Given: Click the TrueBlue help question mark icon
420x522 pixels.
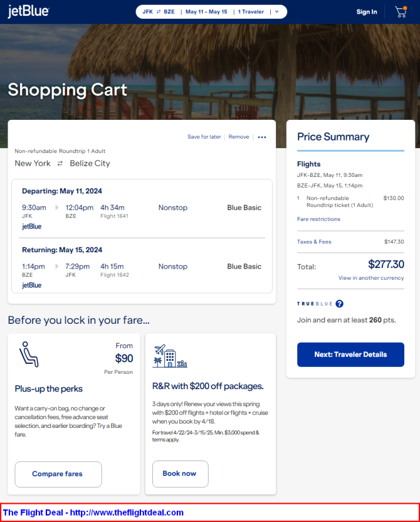Looking at the screenshot, I should tap(339, 304).
